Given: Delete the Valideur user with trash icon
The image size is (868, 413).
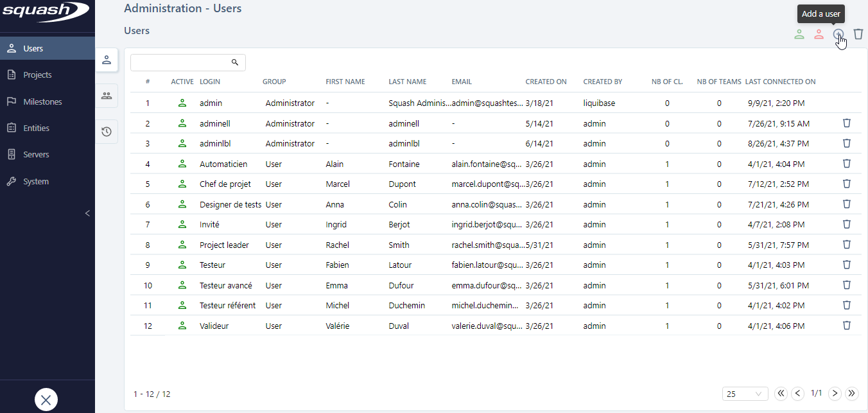Looking at the screenshot, I should pyautogui.click(x=846, y=326).
